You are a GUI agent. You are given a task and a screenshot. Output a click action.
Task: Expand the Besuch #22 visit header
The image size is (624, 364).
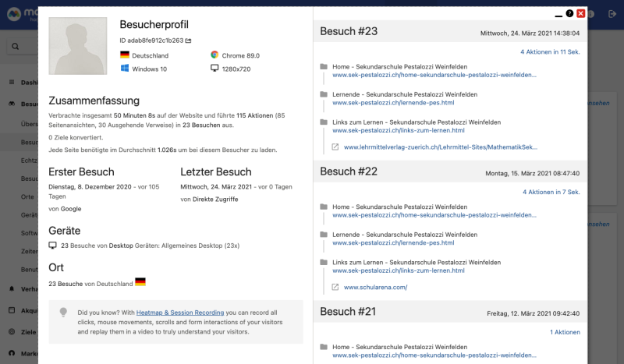(x=349, y=171)
